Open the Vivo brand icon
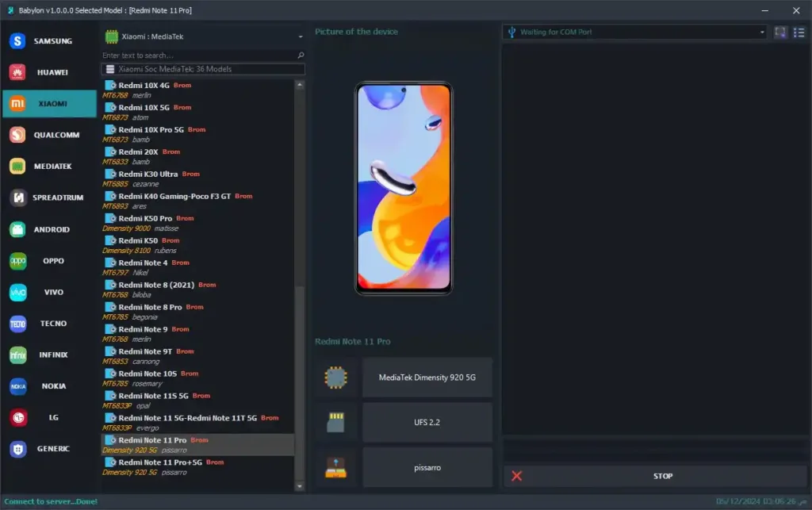The image size is (812, 510). (18, 293)
